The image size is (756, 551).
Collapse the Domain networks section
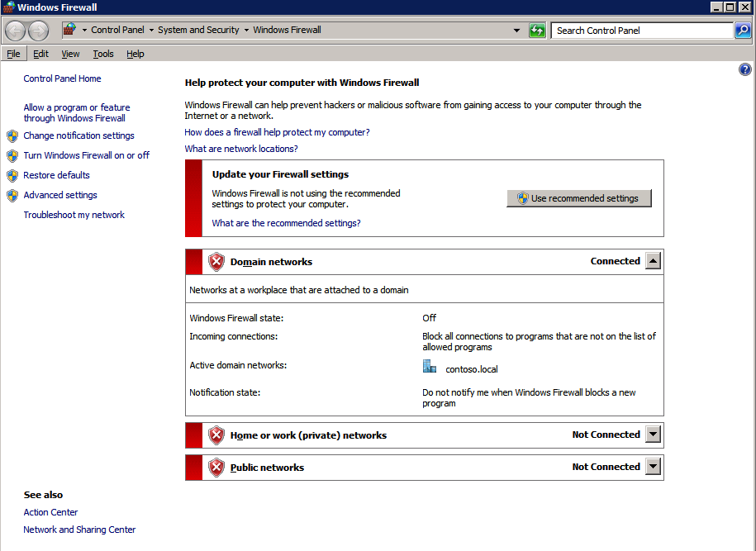[653, 261]
